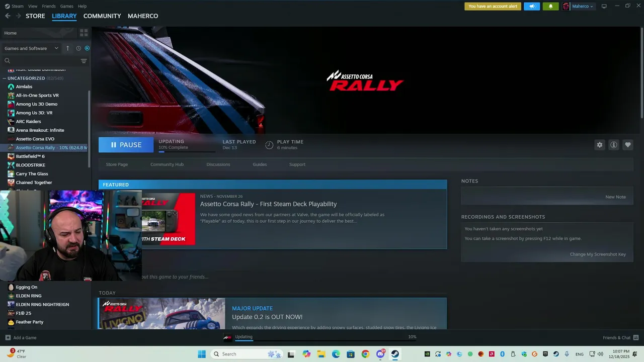This screenshot has width=644, height=362.
Task: Select ELDEN RING NIGHTREIGN
Action: pyautogui.click(x=42, y=305)
